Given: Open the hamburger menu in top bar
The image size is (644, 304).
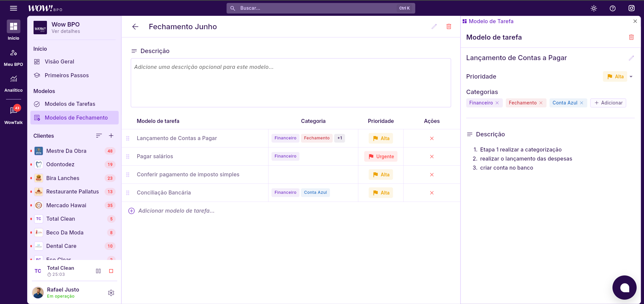Looking at the screenshot, I should pos(13,8).
